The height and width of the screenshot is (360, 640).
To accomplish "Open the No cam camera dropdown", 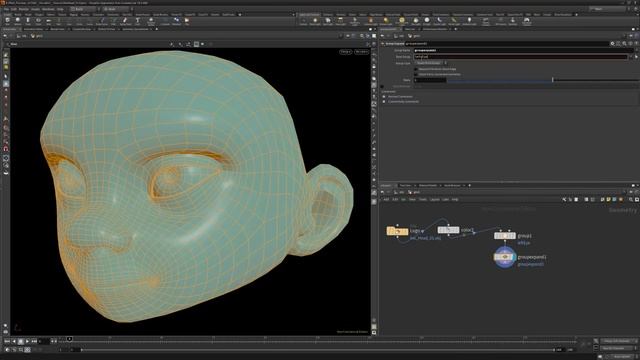I will (x=361, y=52).
